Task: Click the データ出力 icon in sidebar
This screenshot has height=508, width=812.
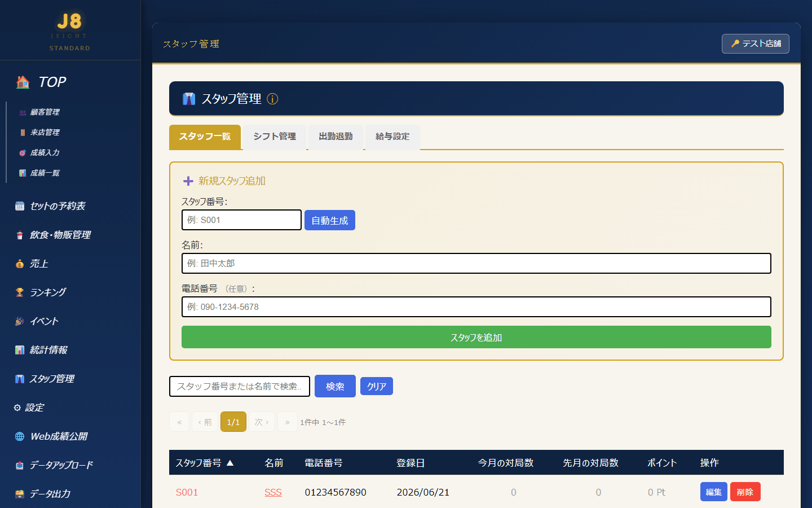Action: click(x=20, y=494)
